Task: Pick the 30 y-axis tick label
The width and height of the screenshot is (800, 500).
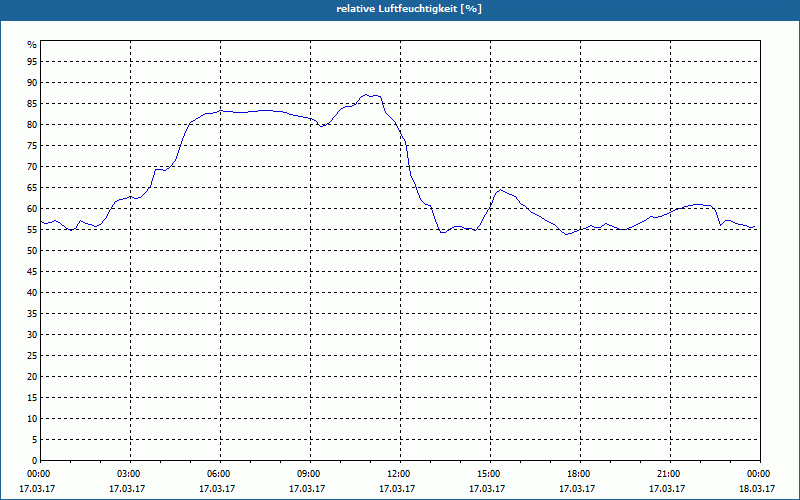Action: [32, 335]
